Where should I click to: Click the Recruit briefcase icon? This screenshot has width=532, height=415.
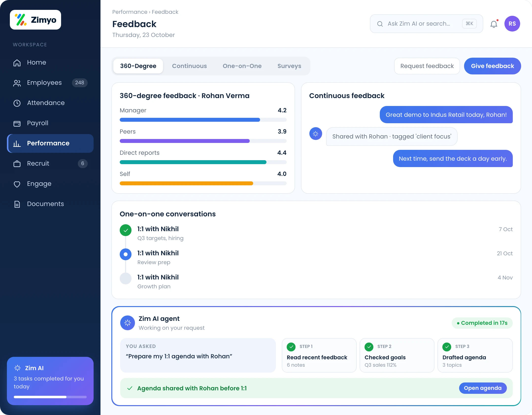17,164
